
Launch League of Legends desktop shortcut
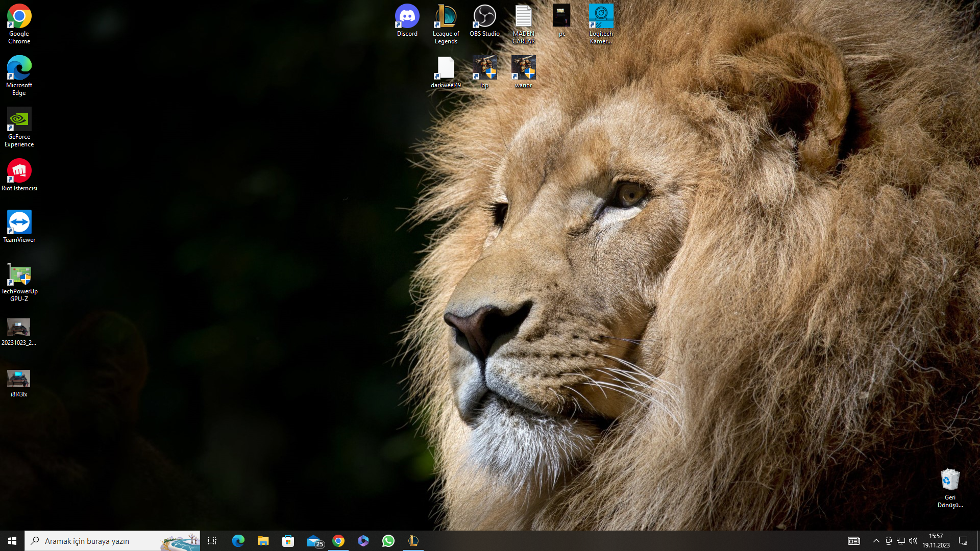(446, 24)
